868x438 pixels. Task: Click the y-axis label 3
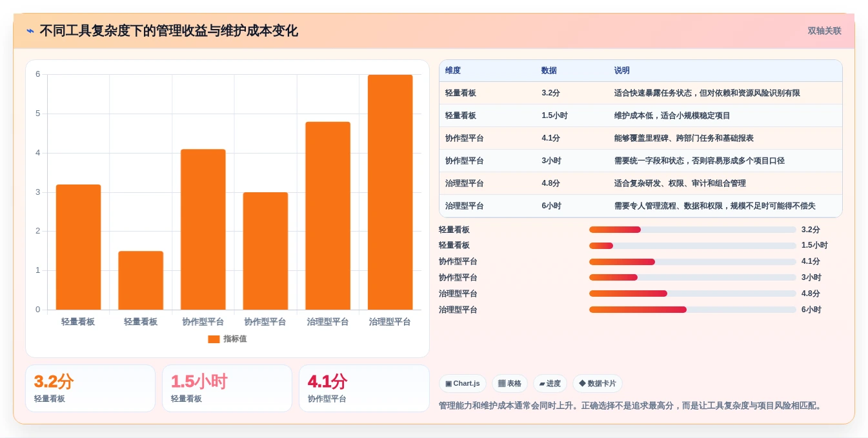(37, 192)
